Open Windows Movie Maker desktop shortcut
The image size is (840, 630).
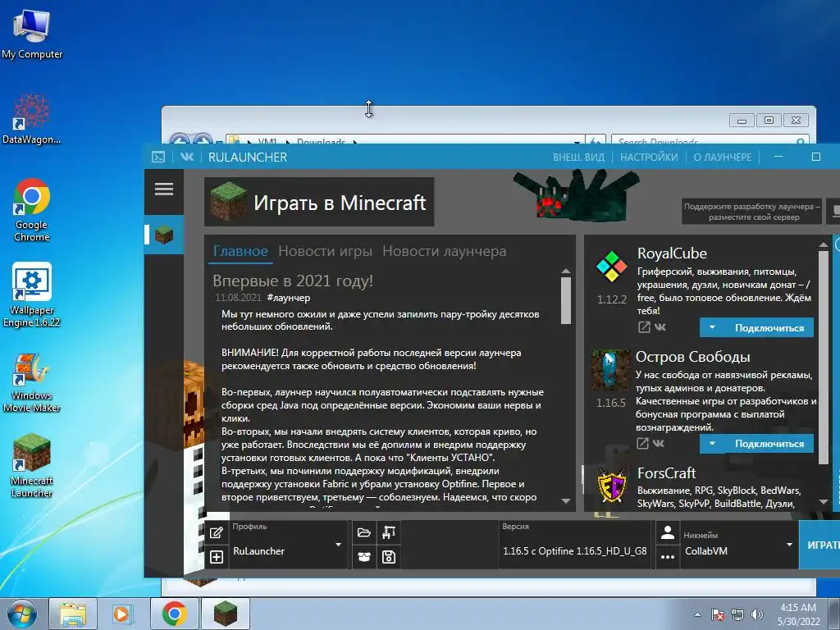[x=32, y=381]
